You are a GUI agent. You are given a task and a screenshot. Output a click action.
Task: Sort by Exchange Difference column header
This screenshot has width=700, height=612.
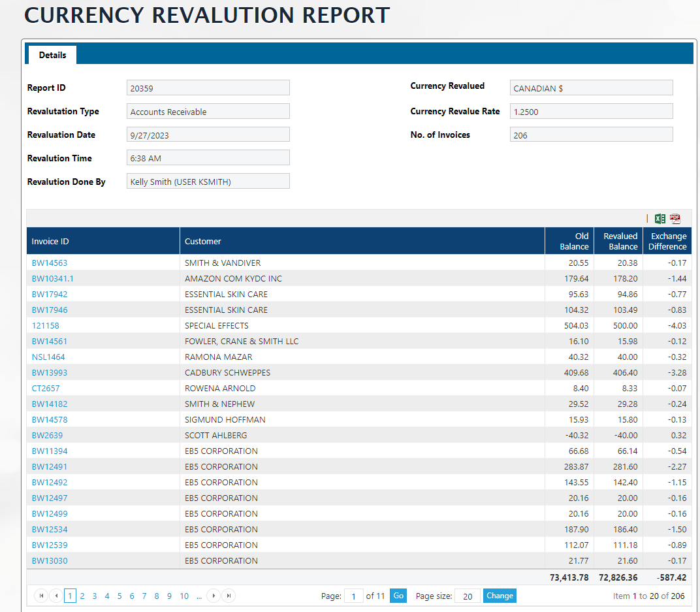pos(667,241)
